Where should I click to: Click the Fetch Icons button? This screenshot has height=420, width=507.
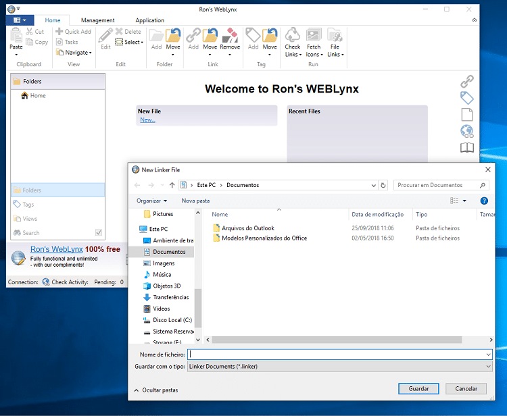coord(314,43)
